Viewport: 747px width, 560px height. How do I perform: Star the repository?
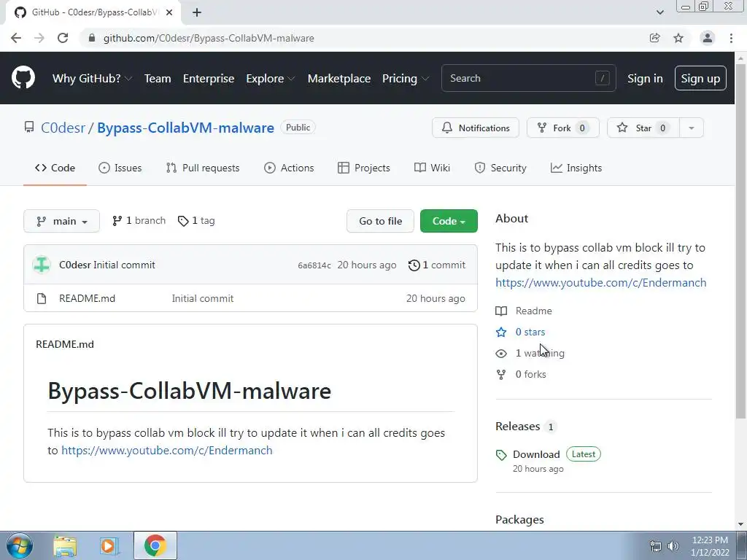643,128
